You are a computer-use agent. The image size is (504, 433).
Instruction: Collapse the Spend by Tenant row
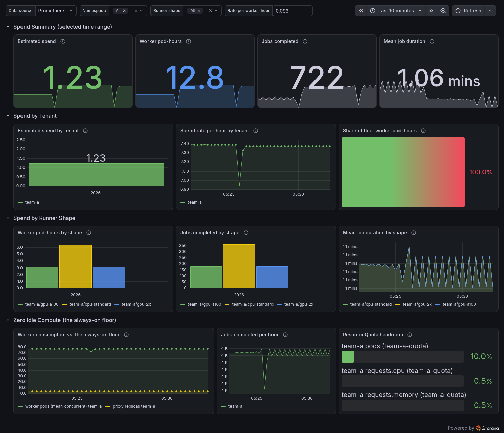pos(8,116)
